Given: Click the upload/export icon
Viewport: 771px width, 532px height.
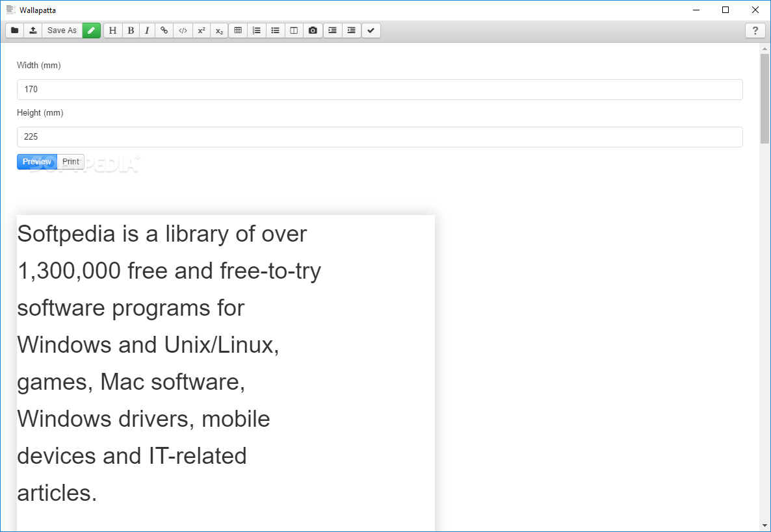Looking at the screenshot, I should (x=33, y=31).
